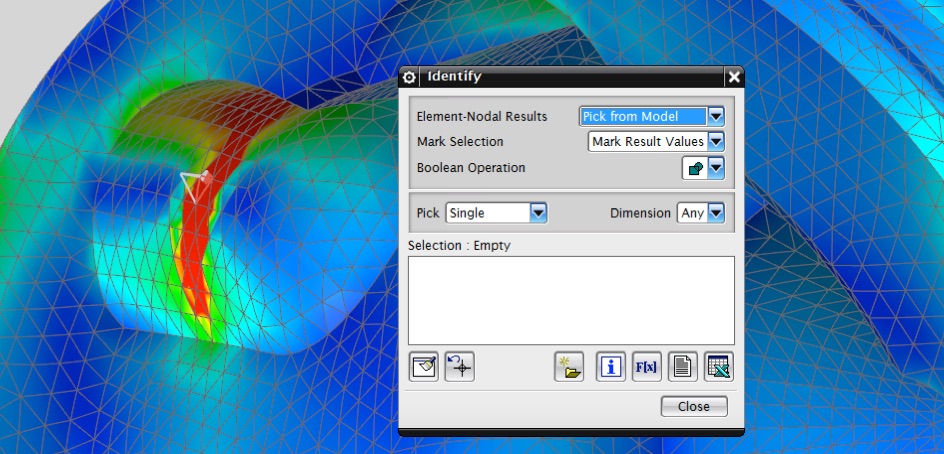Click the clear selection brush icon
This screenshot has width=944, height=454.
pyautogui.click(x=424, y=367)
